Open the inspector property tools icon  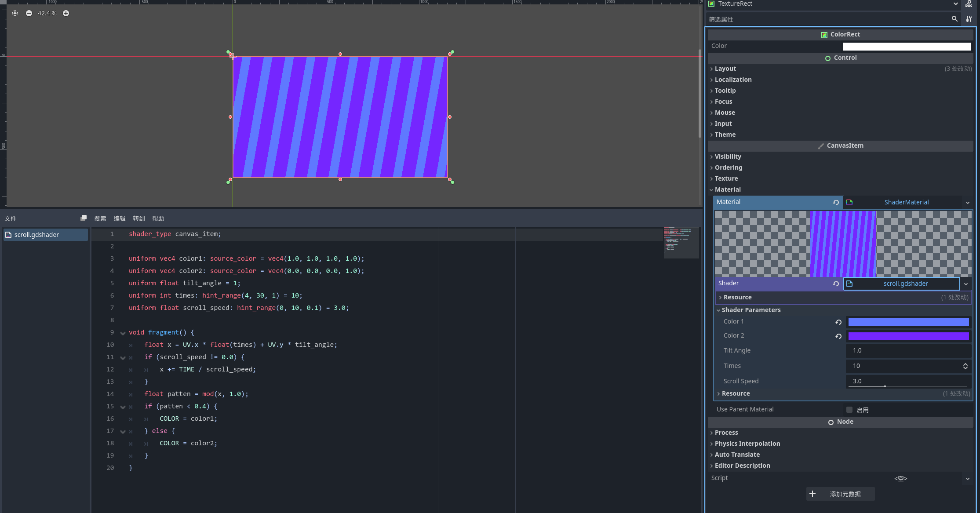point(969,19)
